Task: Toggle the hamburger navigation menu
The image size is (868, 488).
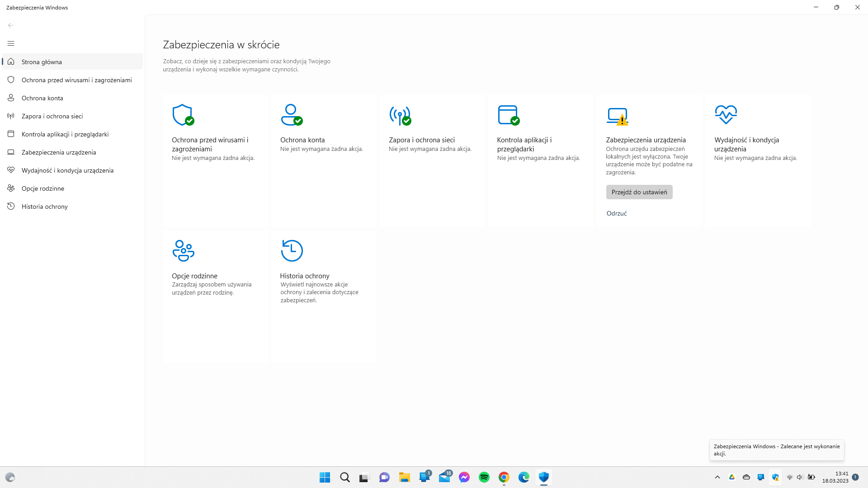Action: coord(11,43)
